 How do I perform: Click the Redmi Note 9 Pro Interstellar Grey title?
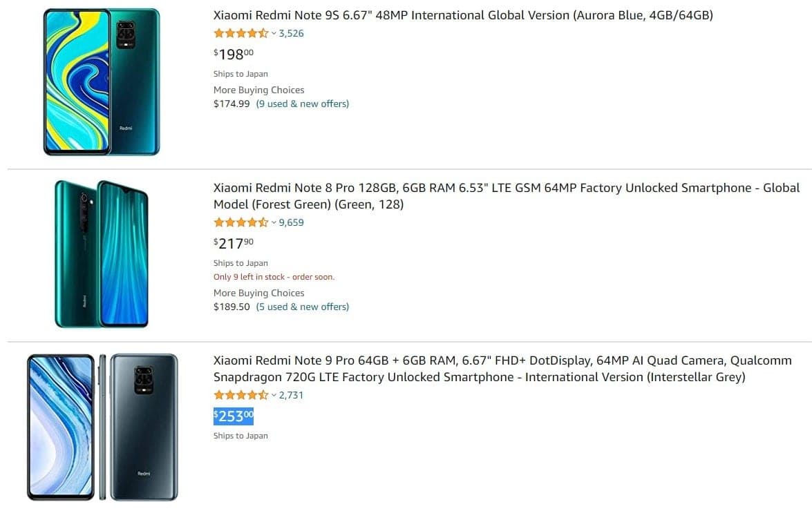(x=502, y=369)
